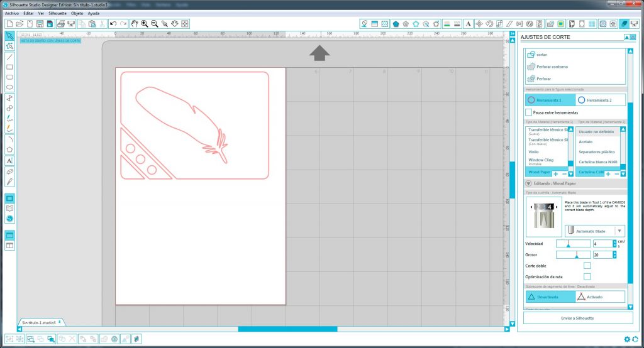Select Herramienta 1
This screenshot has width=644, height=348.
[550, 100]
